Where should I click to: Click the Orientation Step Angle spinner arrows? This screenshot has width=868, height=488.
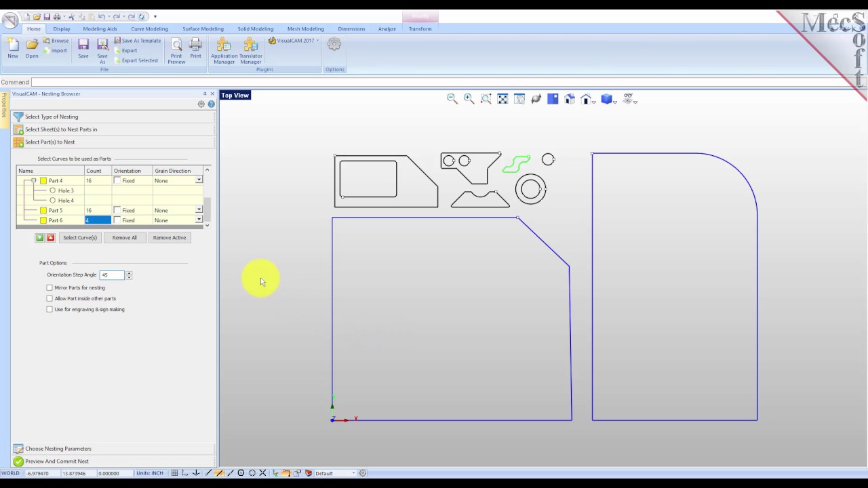(x=129, y=275)
